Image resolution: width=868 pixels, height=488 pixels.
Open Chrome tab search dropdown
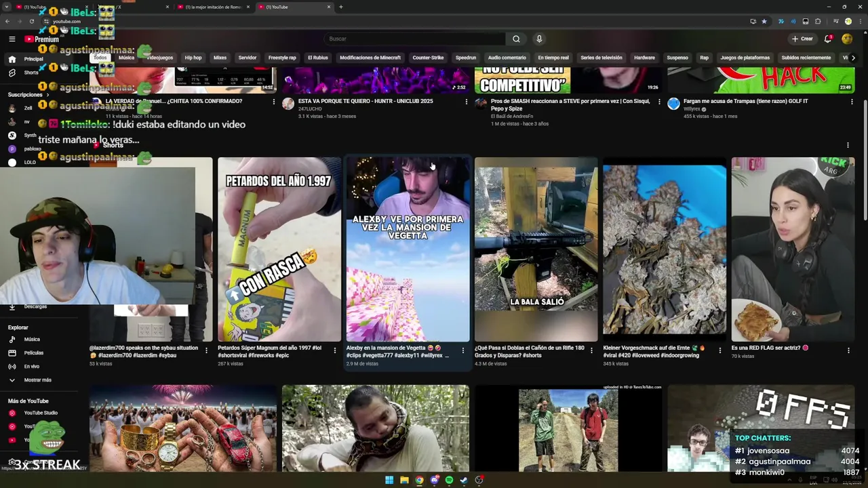tap(7, 7)
